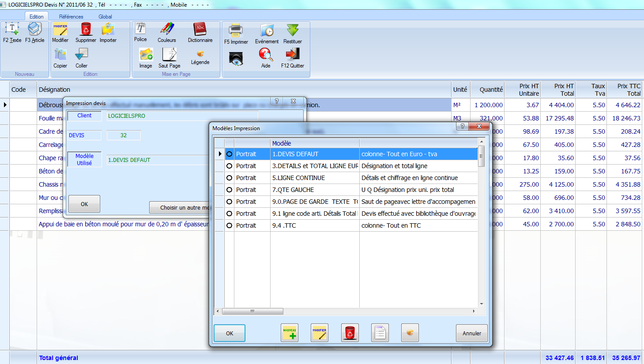644x364 pixels.
Task: Click the Restituer green arrow icon
Action: pos(293,31)
